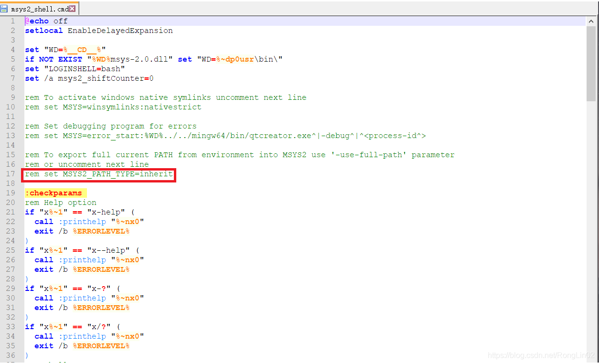Click the comment about activating windows native symlinks
The image size is (599, 364).
166,97
